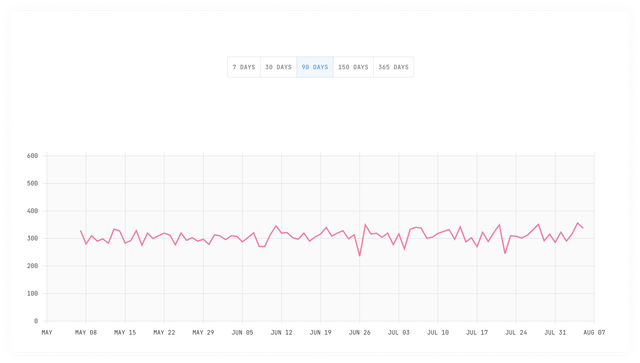Select the 7 DAYS range tab
Viewport: 640px width, 363px height.
[x=244, y=67]
